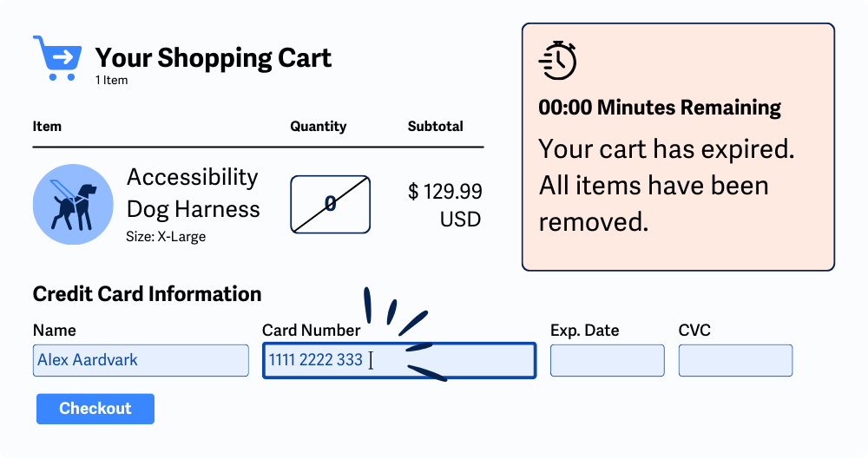The height and width of the screenshot is (459, 868).
Task: Click the Credit Card Information heading
Action: click(147, 294)
